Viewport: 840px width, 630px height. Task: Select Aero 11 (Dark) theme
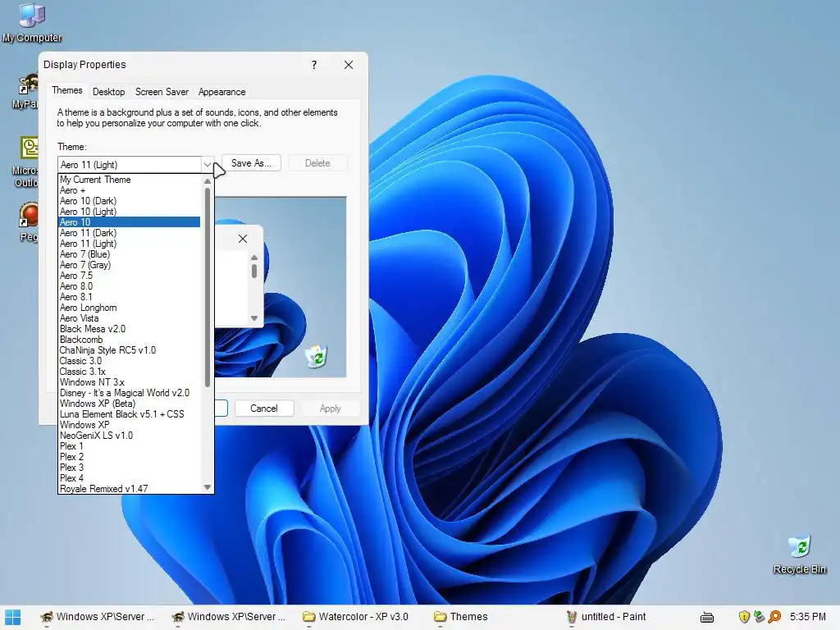coord(129,232)
